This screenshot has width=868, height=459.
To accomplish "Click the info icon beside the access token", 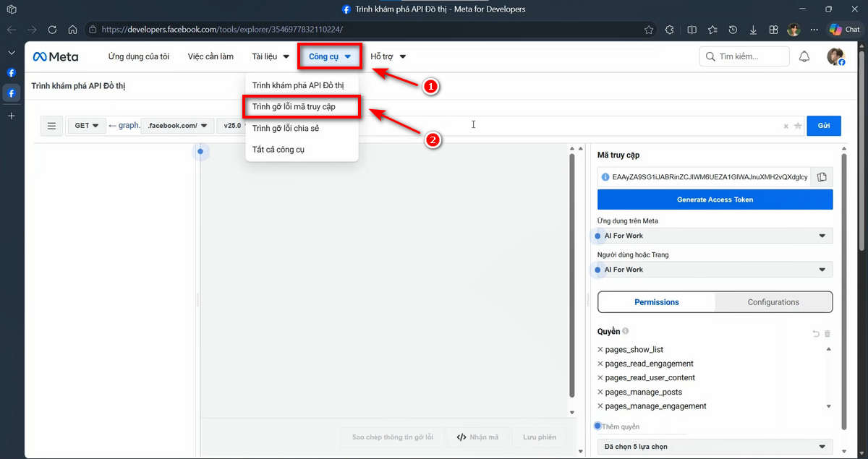I will [x=605, y=177].
